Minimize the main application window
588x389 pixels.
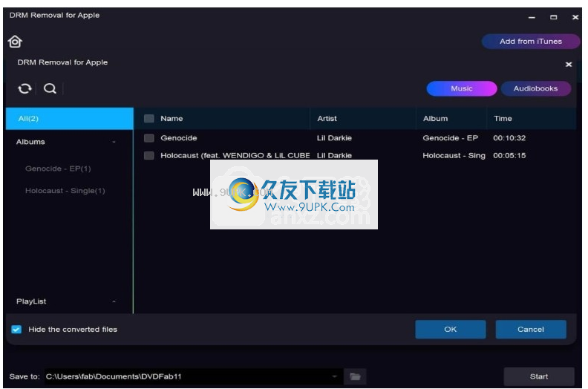(x=532, y=17)
